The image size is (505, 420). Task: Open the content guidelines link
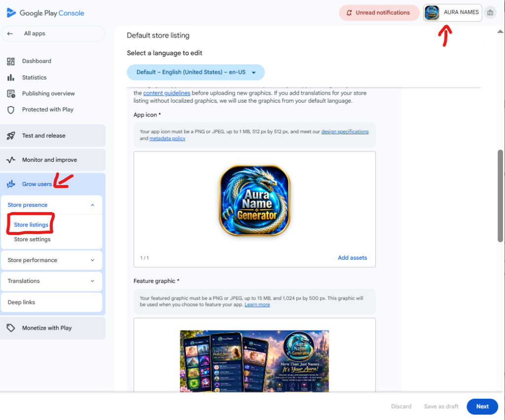pyautogui.click(x=167, y=93)
